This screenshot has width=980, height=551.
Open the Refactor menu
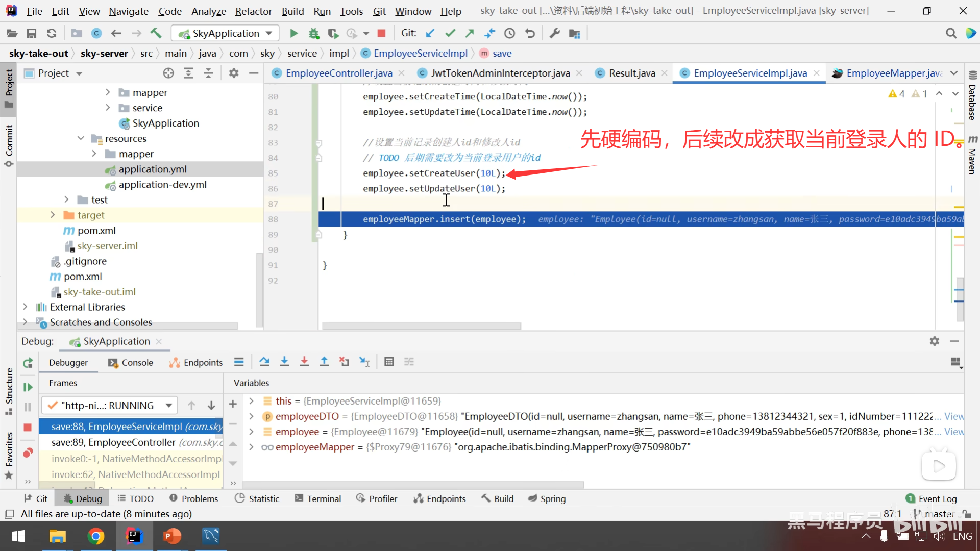[253, 11]
